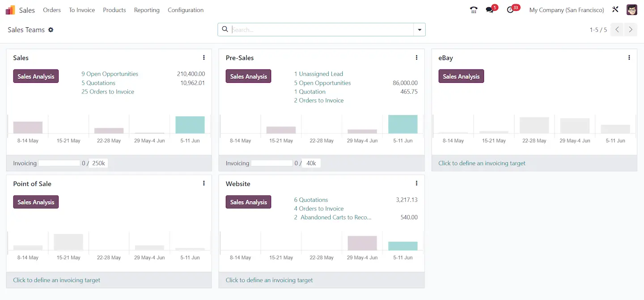The height and width of the screenshot is (300, 644).
Task: Open the VoIP phone icon
Action: click(x=474, y=10)
